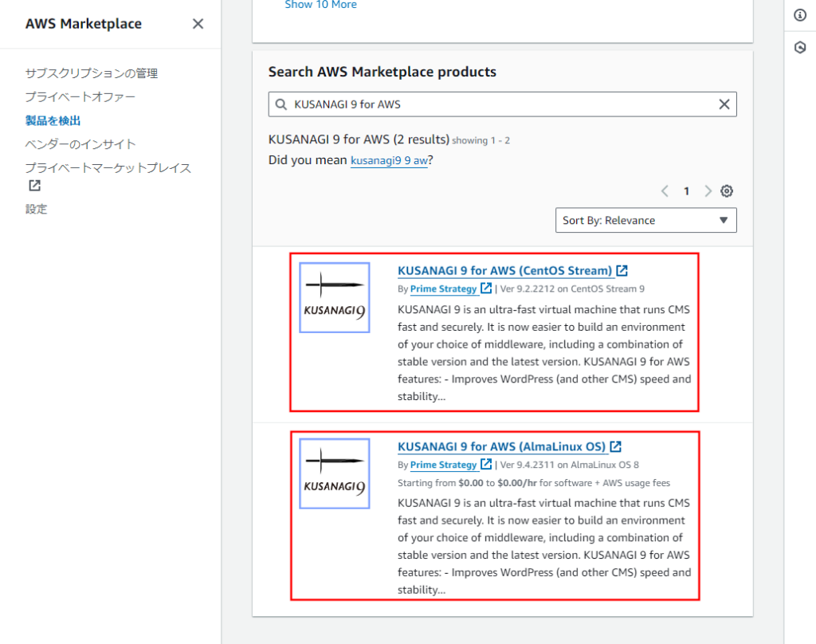Viewport: 816px width, 644px height.
Task: Open サブスクリプションの管理 in sidebar
Action: [92, 73]
